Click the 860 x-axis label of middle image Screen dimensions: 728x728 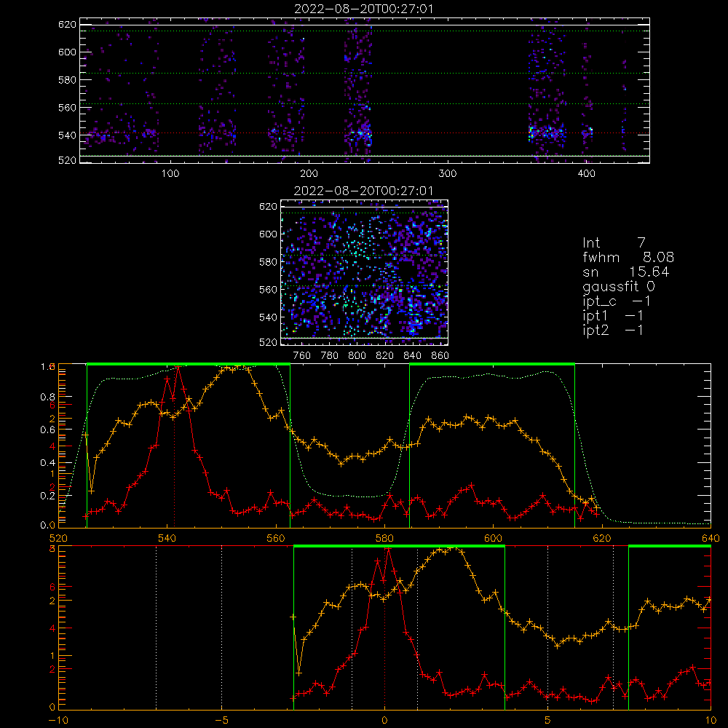(x=440, y=356)
